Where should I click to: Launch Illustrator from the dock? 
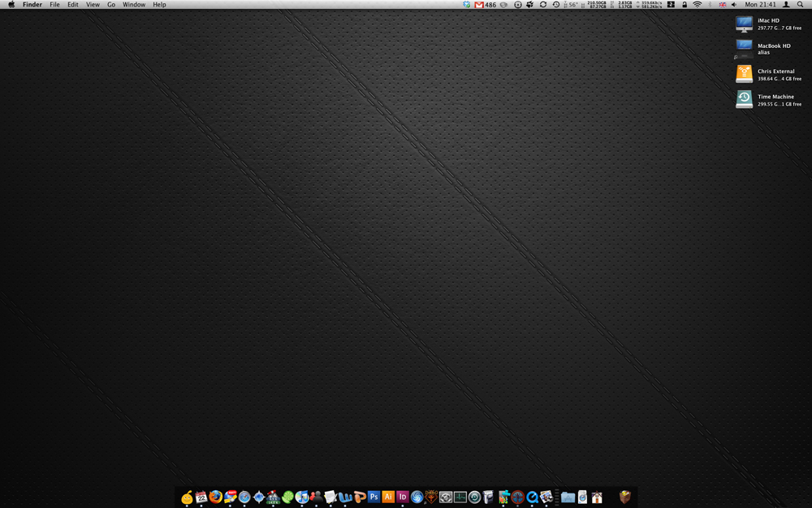click(x=388, y=497)
